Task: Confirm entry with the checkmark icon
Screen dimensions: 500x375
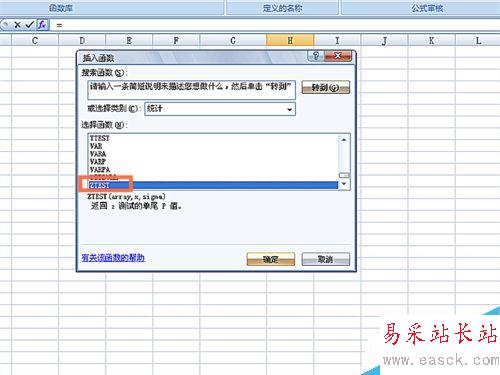Action: click(30, 25)
